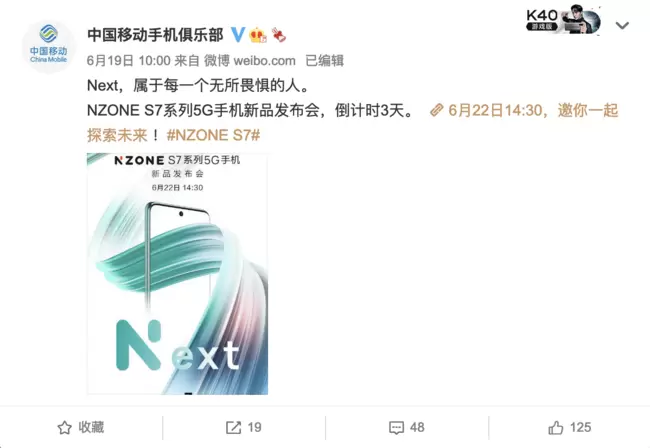Image resolution: width=650 pixels, height=448 pixels.
Task: Expand the post options chevron menu
Action: point(622,26)
